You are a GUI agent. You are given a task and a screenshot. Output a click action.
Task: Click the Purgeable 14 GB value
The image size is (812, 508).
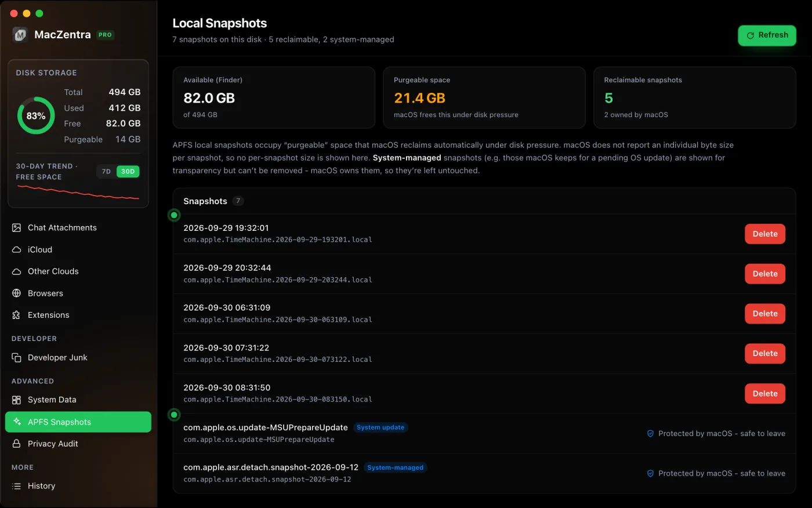pyautogui.click(x=128, y=139)
